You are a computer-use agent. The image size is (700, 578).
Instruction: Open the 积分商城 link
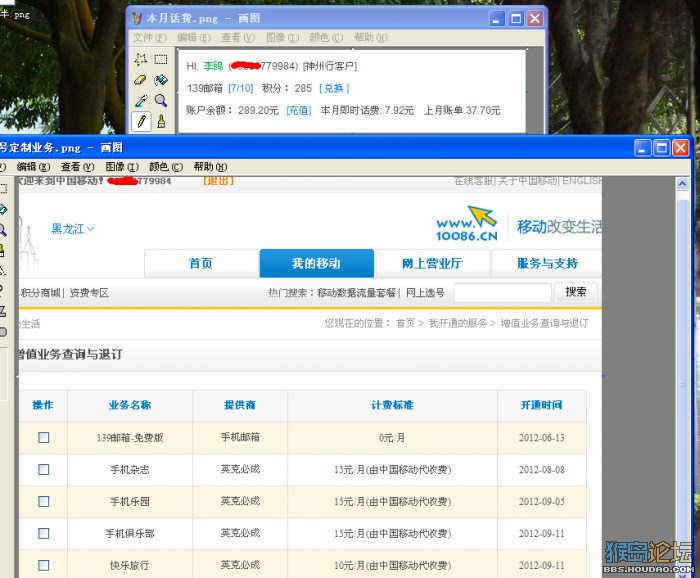[40, 293]
